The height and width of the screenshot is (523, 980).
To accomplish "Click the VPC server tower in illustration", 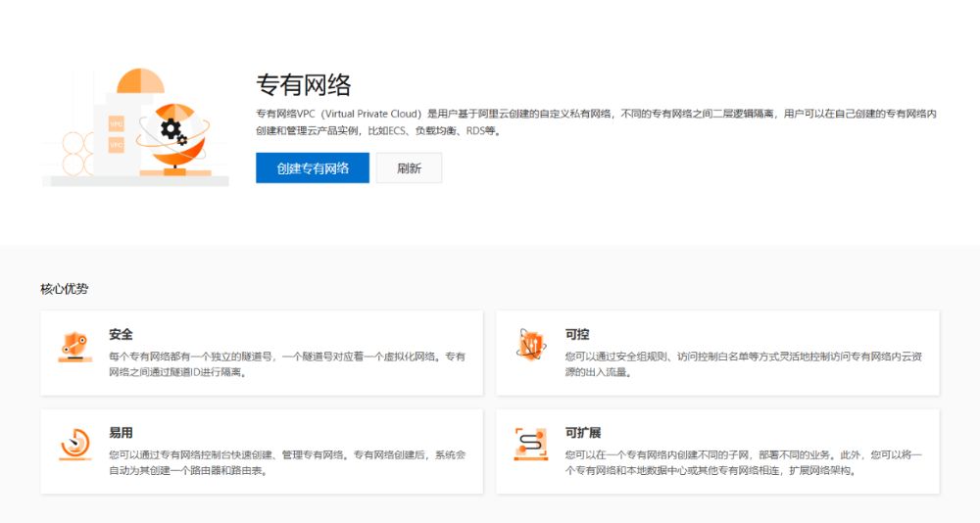I will pyautogui.click(x=117, y=134).
